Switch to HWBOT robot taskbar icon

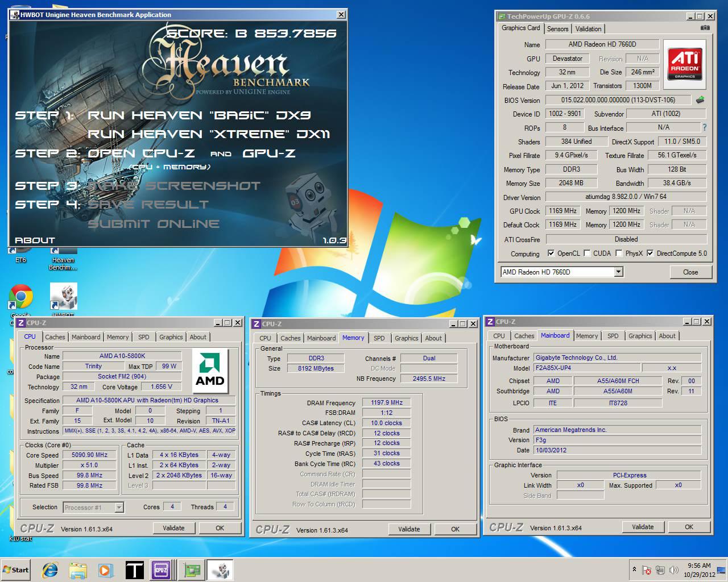220,570
